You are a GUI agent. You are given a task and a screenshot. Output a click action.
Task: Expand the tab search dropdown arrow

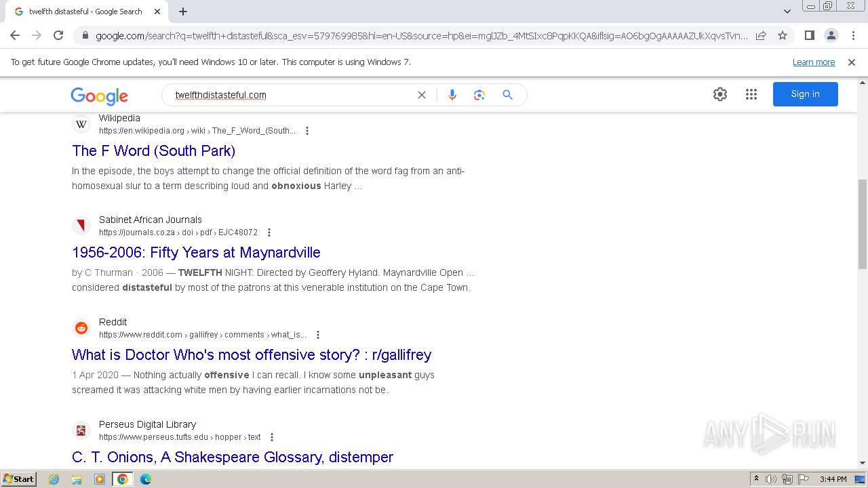[787, 12]
